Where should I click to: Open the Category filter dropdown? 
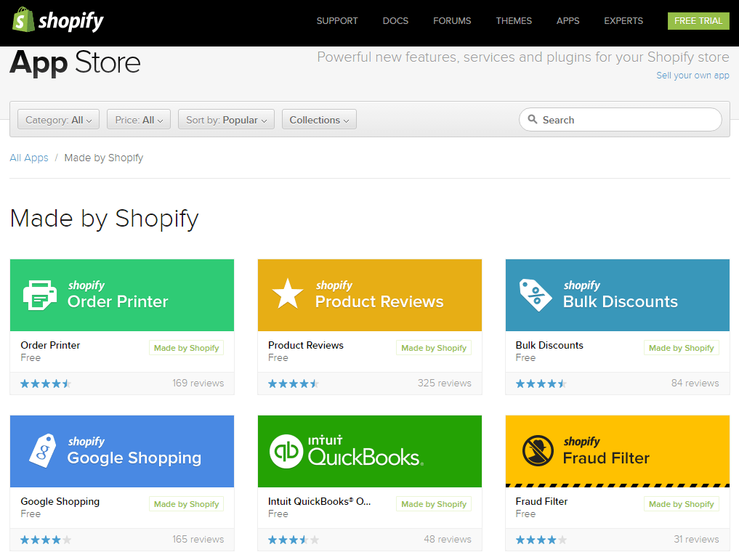(x=57, y=119)
